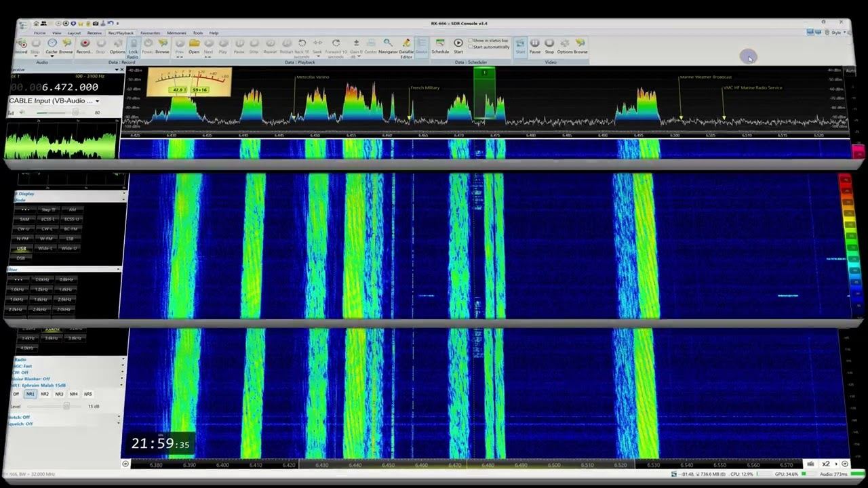This screenshot has height=488, width=868.
Task: Select NR5 noise reduction
Action: 88,394
